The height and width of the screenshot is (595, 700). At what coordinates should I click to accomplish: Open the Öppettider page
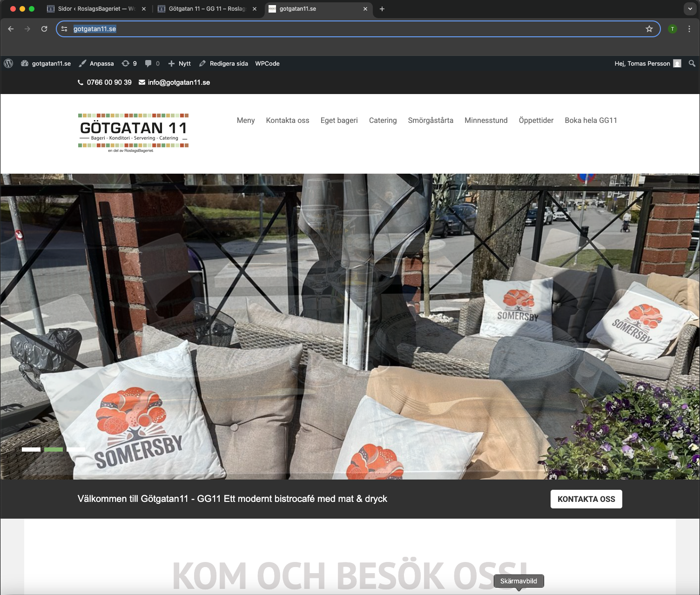point(536,120)
